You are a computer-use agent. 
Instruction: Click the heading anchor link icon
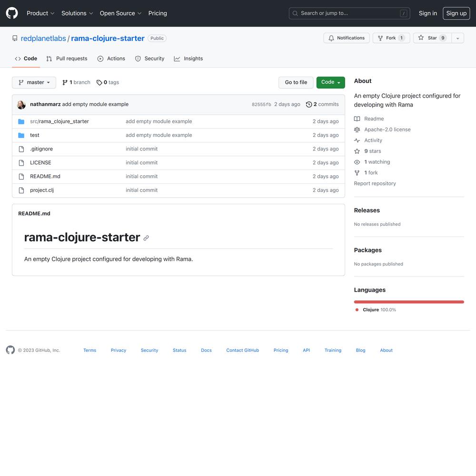[x=146, y=238]
